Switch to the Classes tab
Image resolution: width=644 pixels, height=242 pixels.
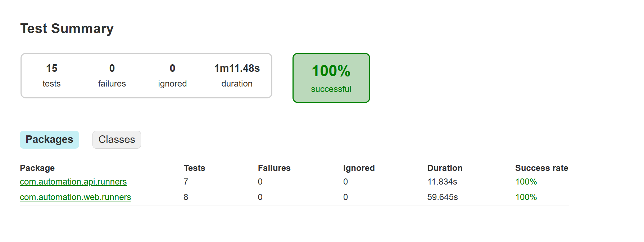[x=117, y=139]
